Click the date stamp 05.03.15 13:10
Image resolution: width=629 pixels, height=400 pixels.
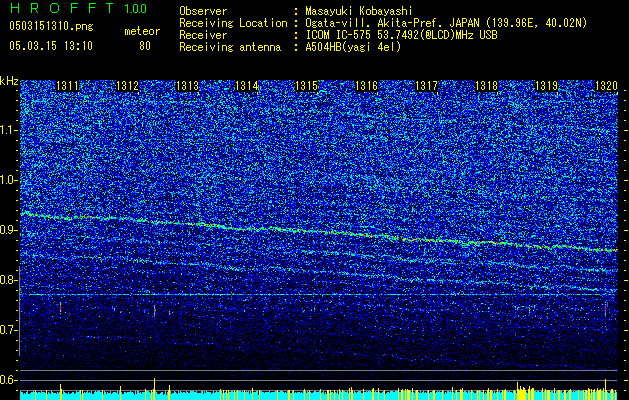pos(51,46)
